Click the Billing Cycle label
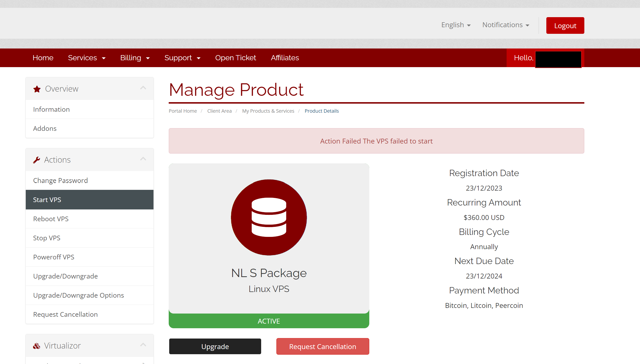Screen dimensions: 640x364 coord(484,232)
